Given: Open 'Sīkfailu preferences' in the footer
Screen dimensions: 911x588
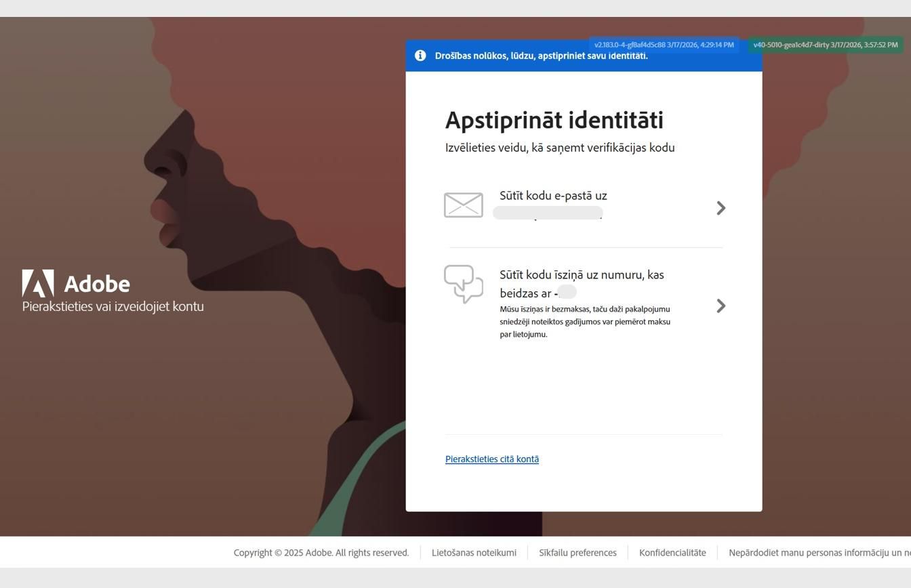Looking at the screenshot, I should point(578,552).
